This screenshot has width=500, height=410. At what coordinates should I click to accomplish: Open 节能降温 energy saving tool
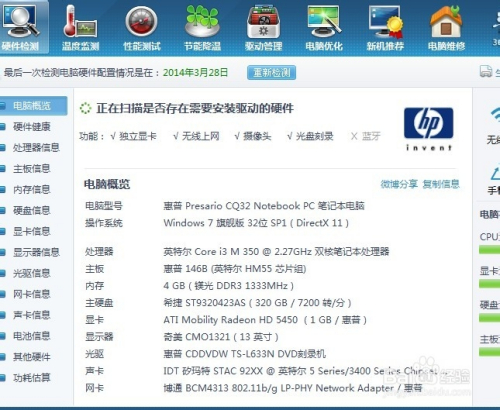pyautogui.click(x=203, y=27)
